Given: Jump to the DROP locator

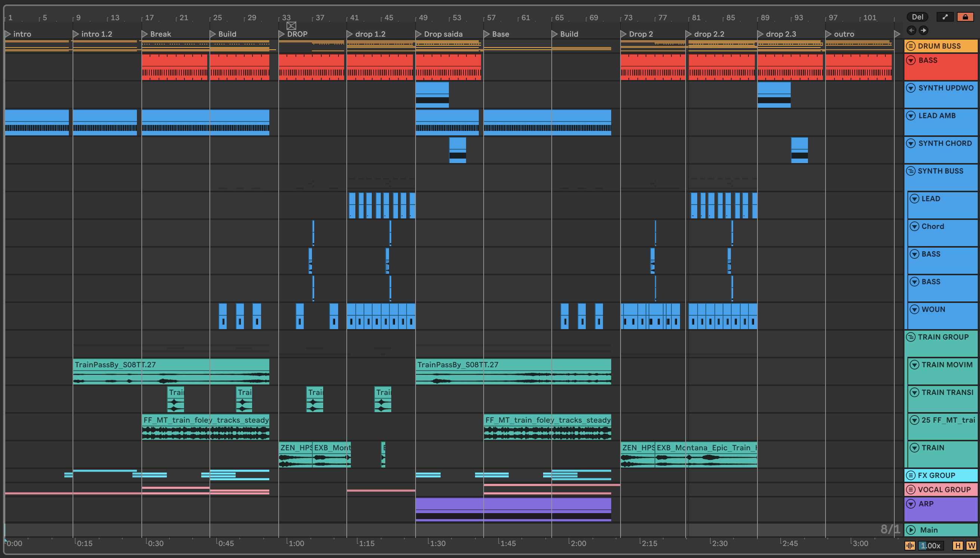Looking at the screenshot, I should 281,34.
